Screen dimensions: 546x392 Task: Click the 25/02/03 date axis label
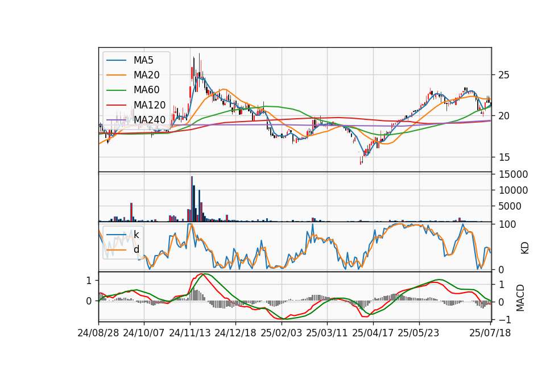point(282,333)
